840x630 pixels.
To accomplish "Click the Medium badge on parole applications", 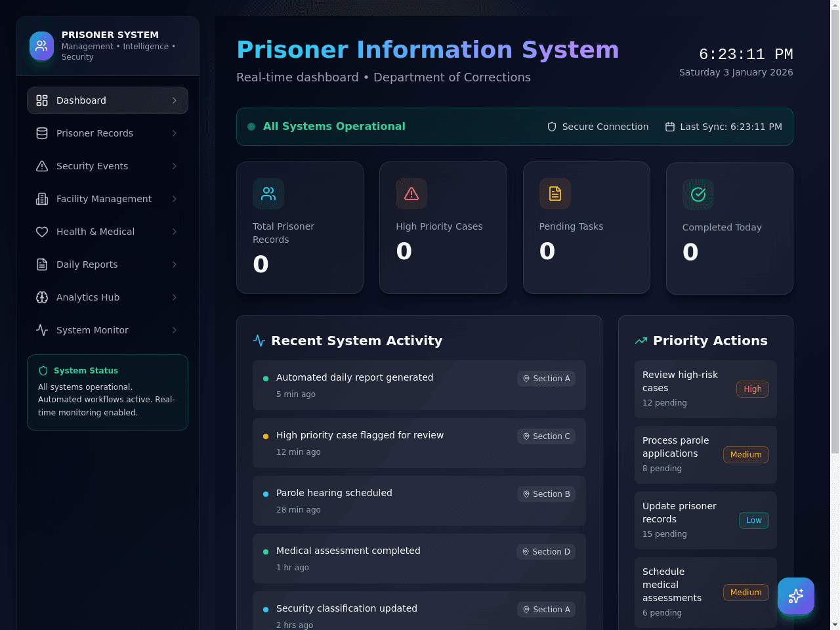I will 745,455.
